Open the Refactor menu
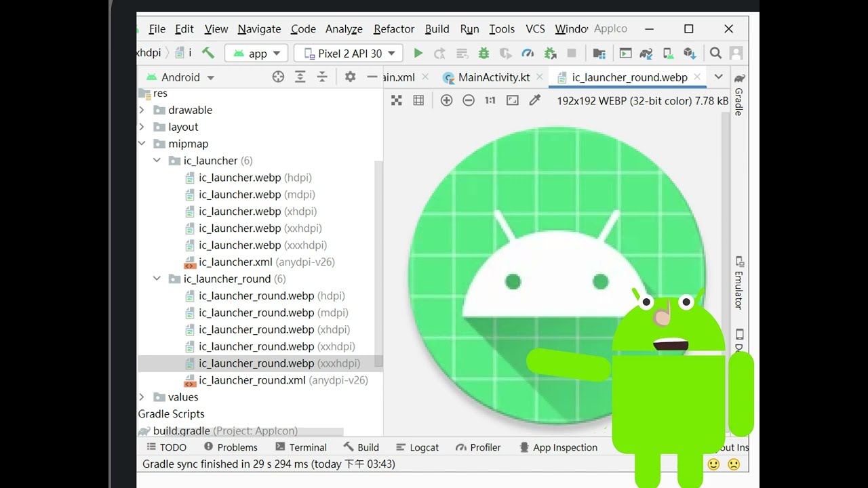The height and width of the screenshot is (488, 868). click(394, 29)
